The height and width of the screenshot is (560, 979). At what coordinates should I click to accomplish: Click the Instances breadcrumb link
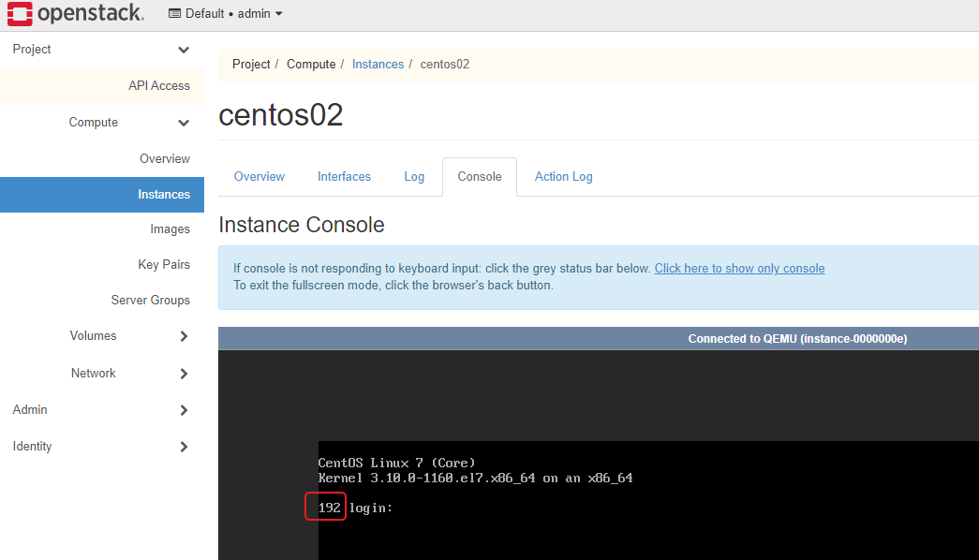[x=378, y=65]
